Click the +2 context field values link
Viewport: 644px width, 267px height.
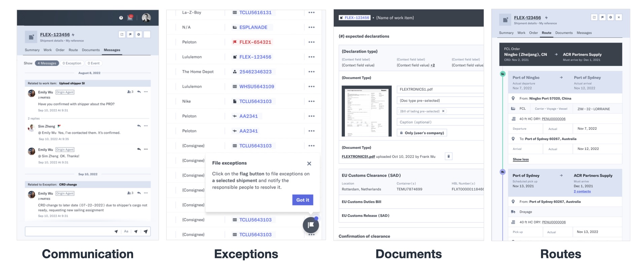click(432, 65)
